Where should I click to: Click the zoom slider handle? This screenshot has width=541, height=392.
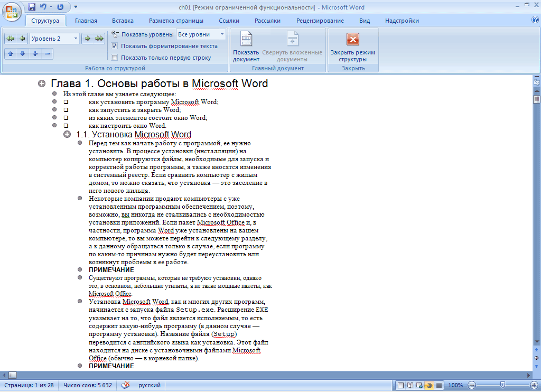pos(503,385)
